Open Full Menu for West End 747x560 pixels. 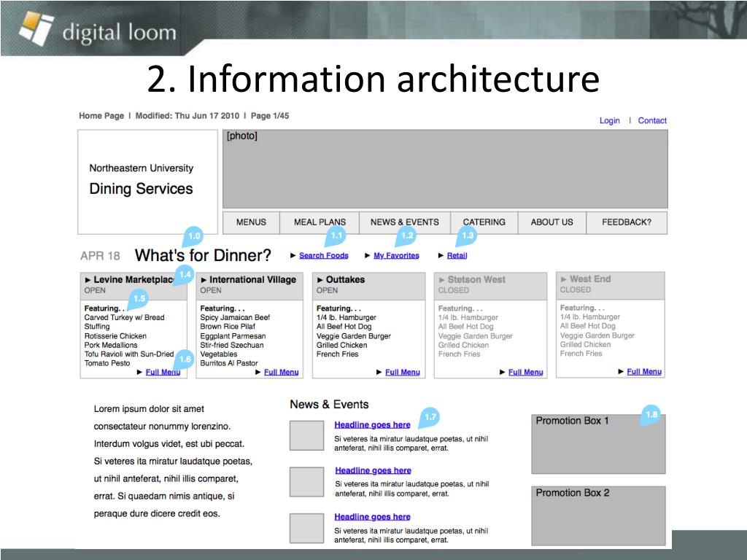pyautogui.click(x=644, y=371)
